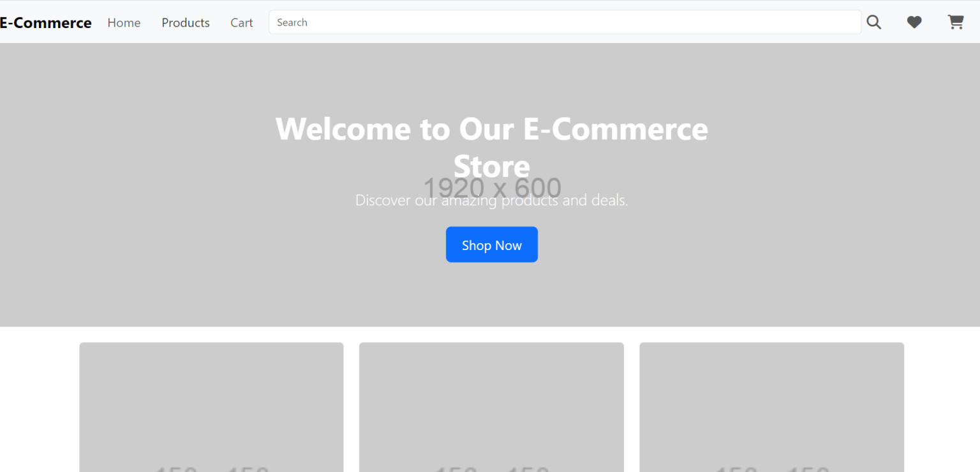
Task: Click the 'Welcome to Our E-Commerce' heading line
Action: tap(491, 129)
